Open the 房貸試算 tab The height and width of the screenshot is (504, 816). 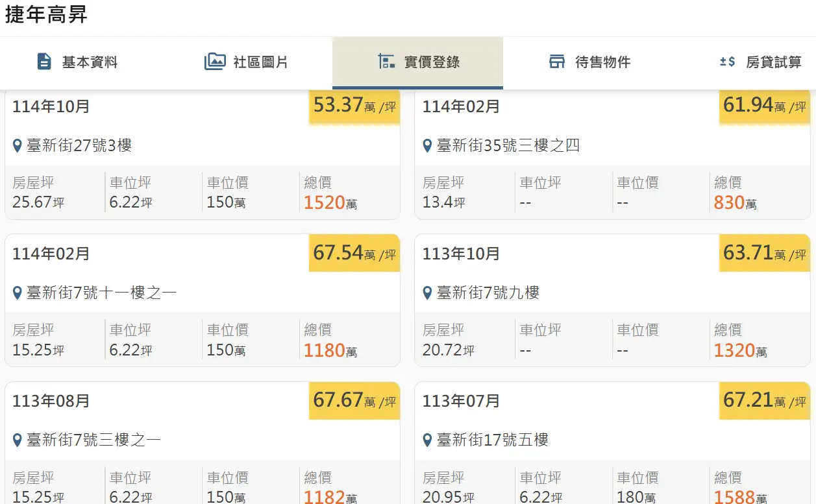[x=773, y=63]
